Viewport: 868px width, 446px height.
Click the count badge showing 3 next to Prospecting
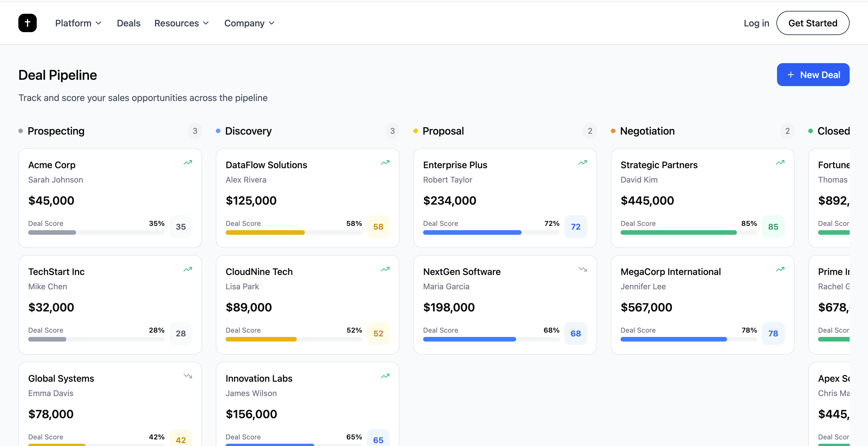[195, 131]
